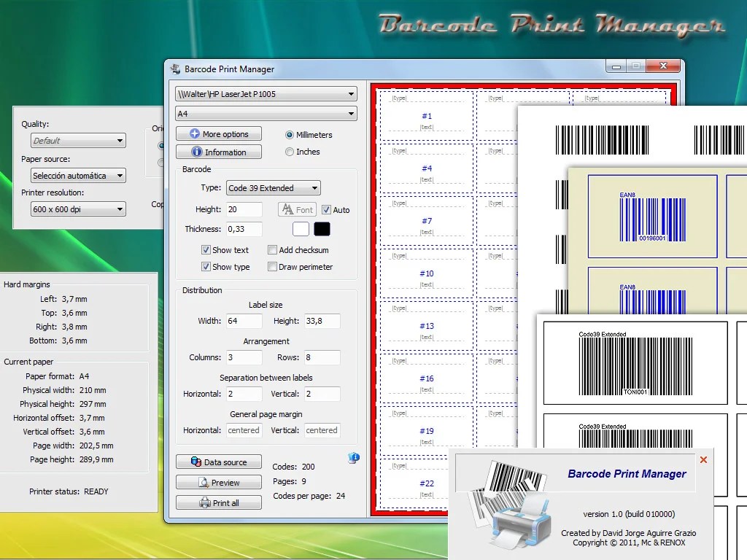Click the barcode Height input field
The width and height of the screenshot is (747, 560).
244,209
